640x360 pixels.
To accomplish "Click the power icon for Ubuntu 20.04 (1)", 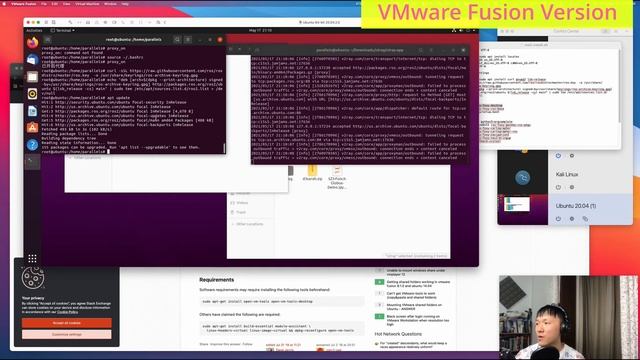I will tap(558, 219).
